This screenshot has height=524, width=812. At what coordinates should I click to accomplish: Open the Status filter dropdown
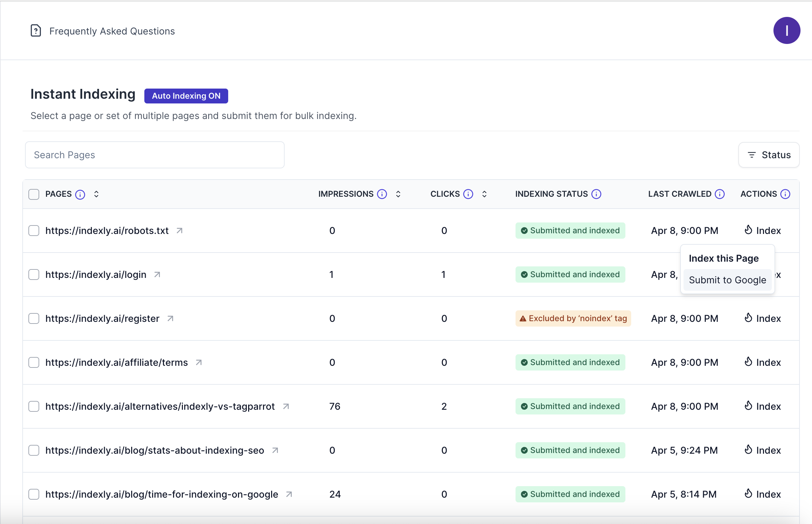[769, 155]
